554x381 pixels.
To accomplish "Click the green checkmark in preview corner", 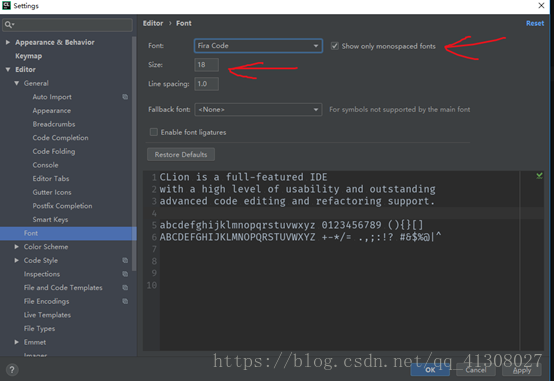I will point(539,176).
